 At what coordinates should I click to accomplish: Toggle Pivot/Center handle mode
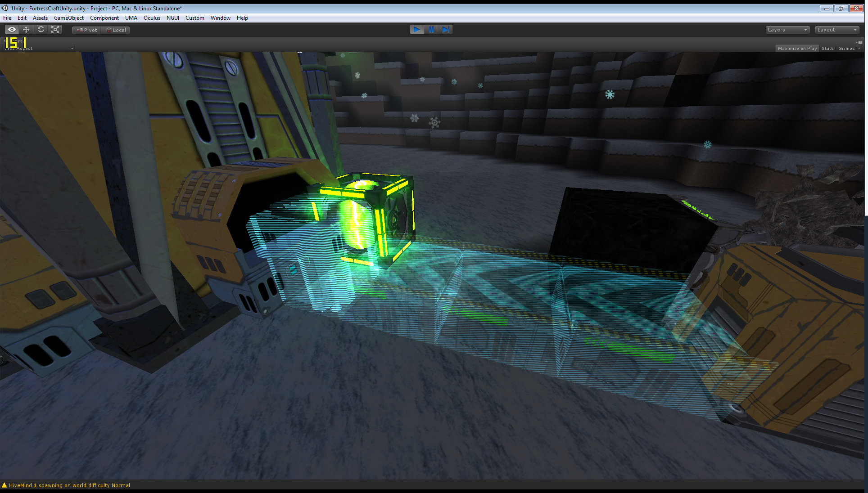tap(87, 30)
